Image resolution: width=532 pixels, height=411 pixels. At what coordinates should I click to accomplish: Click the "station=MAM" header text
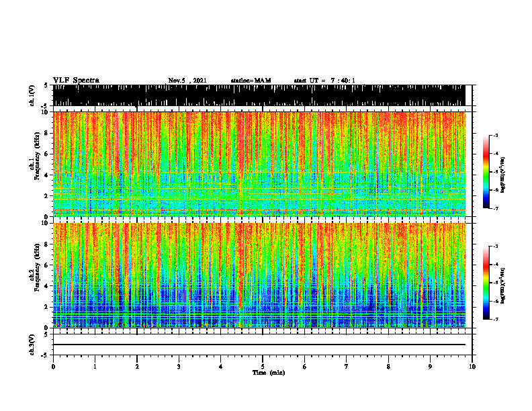click(x=251, y=81)
